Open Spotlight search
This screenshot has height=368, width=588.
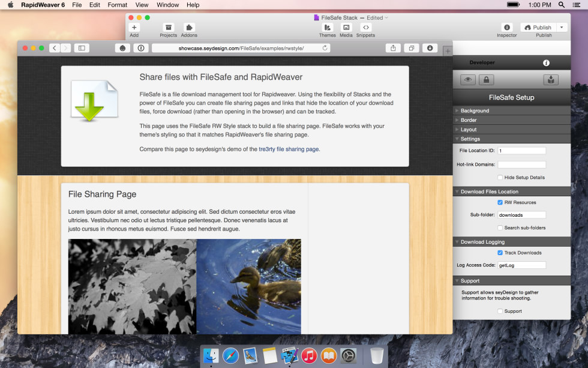click(562, 5)
